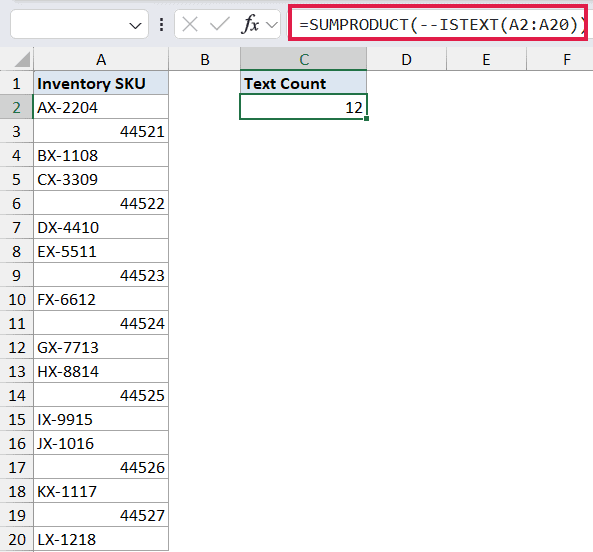Image resolution: width=593 pixels, height=552 pixels.
Task: Select row 1 header
Action: click(x=16, y=83)
